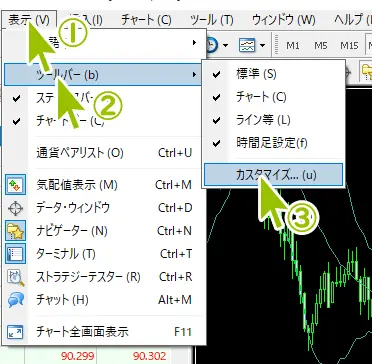Viewport: 372px width, 364px height.
Task: Click the ストラテジーテスター magnifier icon
Action: pyautogui.click(x=15, y=277)
